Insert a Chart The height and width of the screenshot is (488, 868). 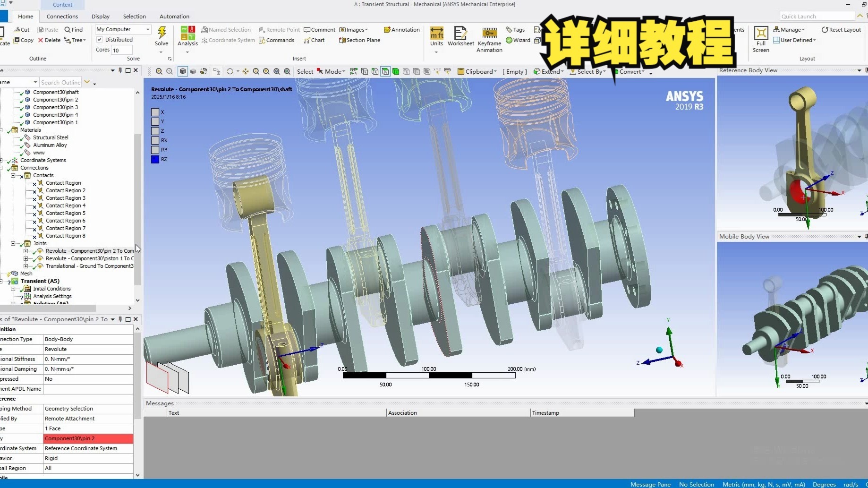[314, 40]
